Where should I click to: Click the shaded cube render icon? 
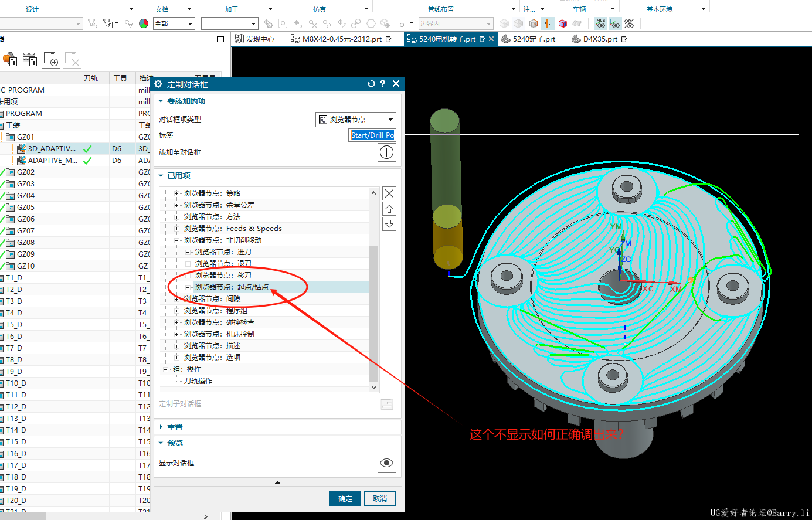click(x=563, y=23)
